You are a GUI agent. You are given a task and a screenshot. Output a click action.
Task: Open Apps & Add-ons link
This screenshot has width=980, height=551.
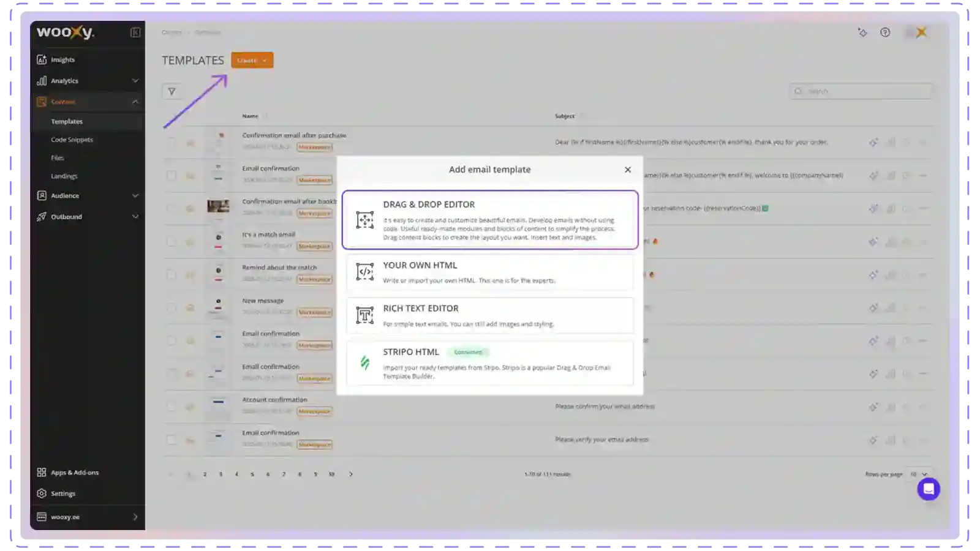[x=74, y=473]
